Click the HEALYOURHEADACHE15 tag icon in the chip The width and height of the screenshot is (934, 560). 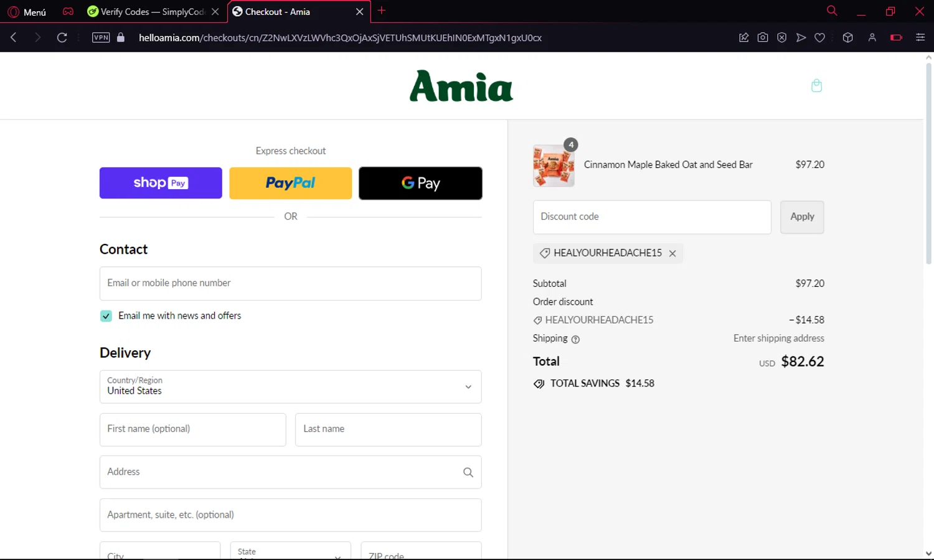pyautogui.click(x=544, y=253)
